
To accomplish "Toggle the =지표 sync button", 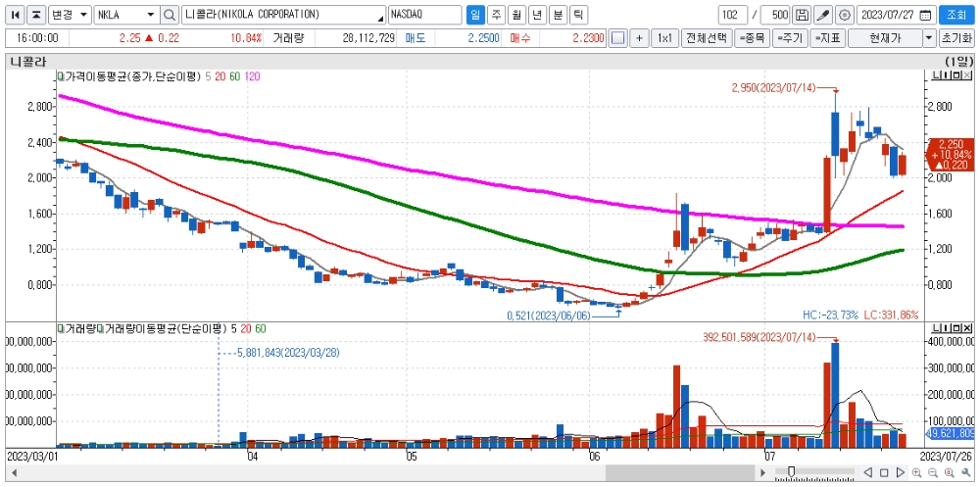I will pyautogui.click(x=827, y=38).
